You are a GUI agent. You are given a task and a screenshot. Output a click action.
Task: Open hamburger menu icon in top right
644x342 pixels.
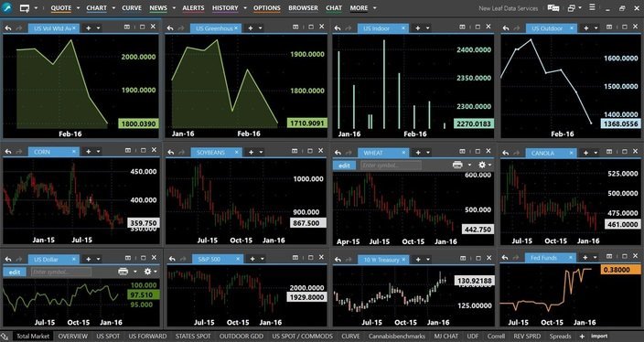pos(592,7)
